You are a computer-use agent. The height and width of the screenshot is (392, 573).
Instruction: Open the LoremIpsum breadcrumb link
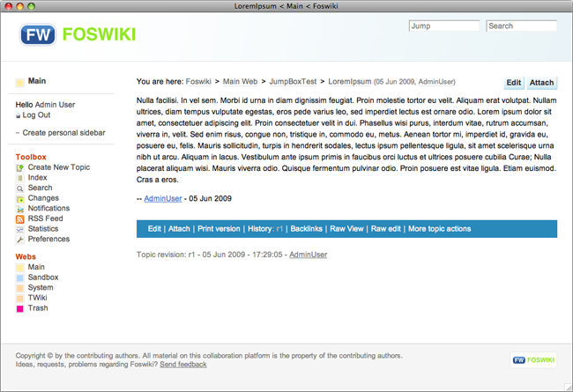[350, 81]
